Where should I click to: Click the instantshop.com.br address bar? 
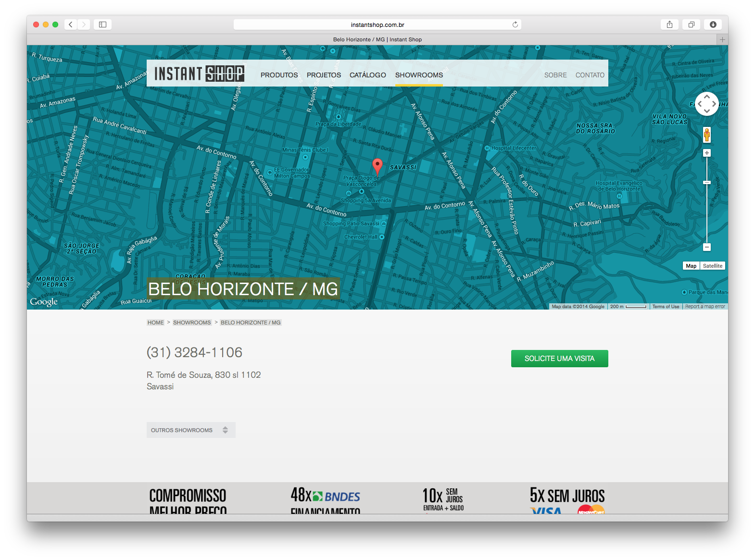pos(377,25)
